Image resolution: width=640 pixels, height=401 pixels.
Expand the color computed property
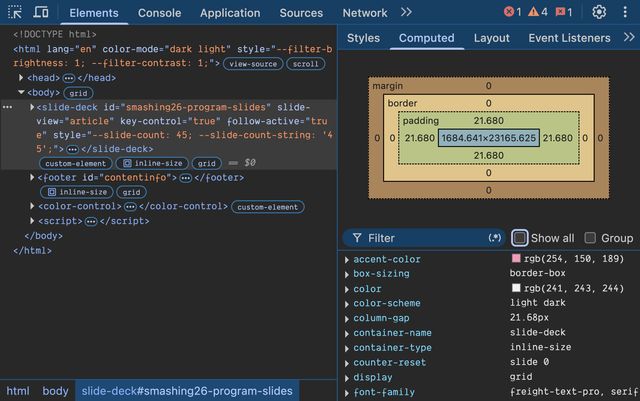[x=347, y=289]
